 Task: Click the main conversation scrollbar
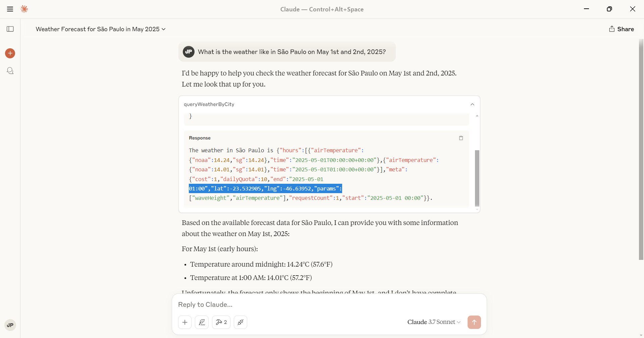click(x=641, y=150)
